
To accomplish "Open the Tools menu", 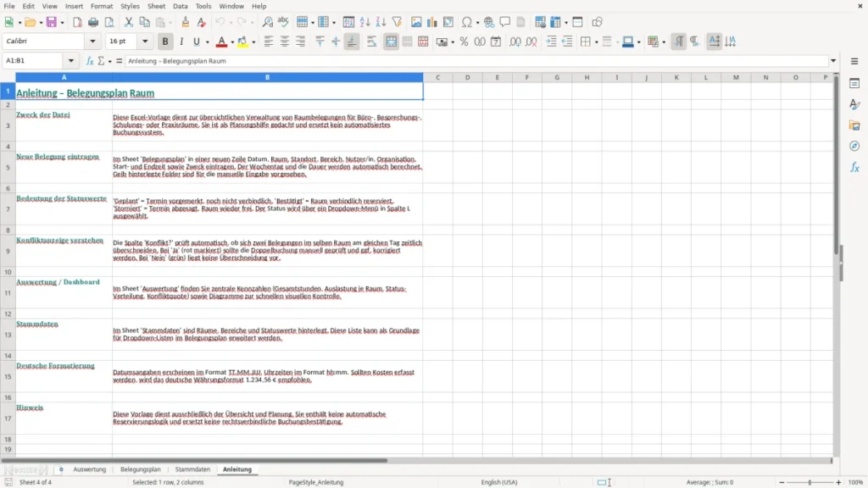I will [203, 6].
